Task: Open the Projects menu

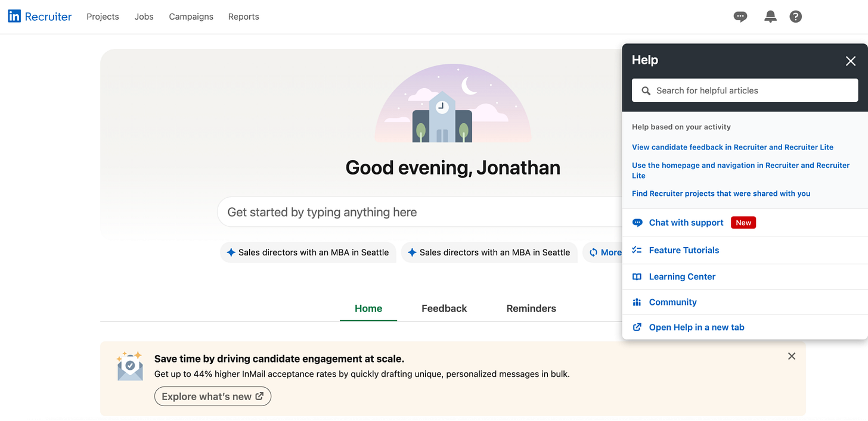Action: [103, 17]
